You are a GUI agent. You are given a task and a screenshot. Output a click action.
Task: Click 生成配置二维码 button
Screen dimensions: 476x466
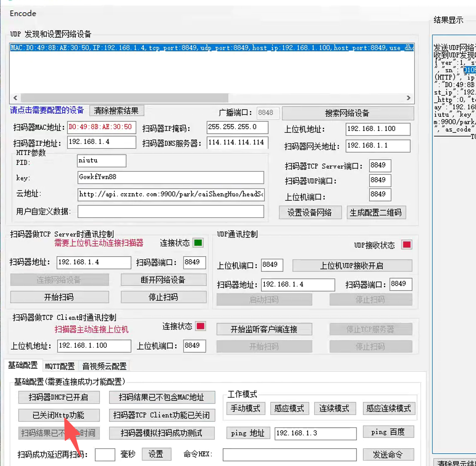(376, 212)
